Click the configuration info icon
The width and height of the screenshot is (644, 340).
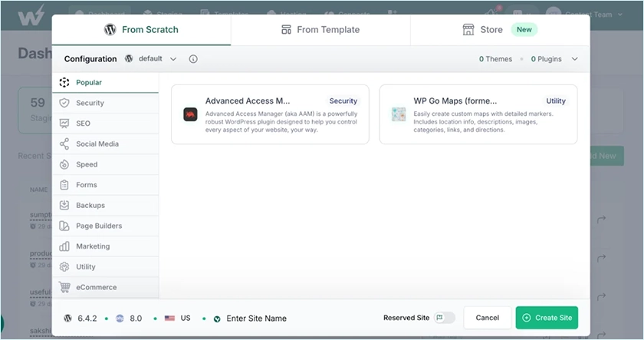[x=193, y=59]
